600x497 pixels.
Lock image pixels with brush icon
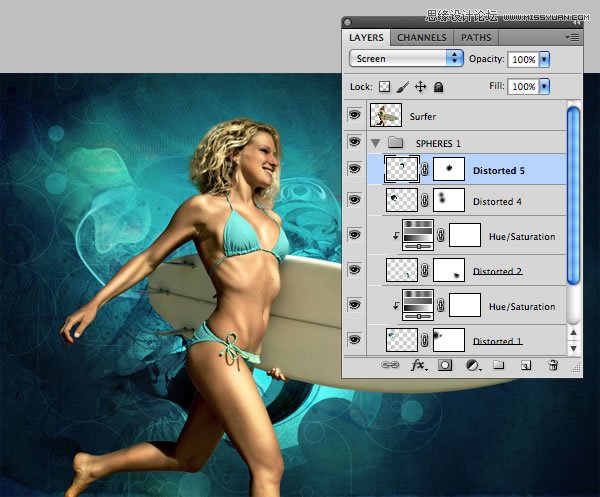click(x=402, y=87)
